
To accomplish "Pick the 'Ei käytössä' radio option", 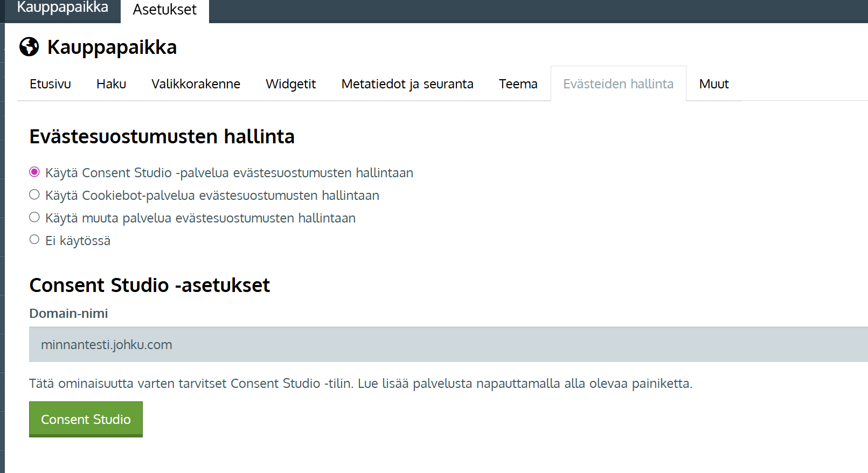I will 34,240.
